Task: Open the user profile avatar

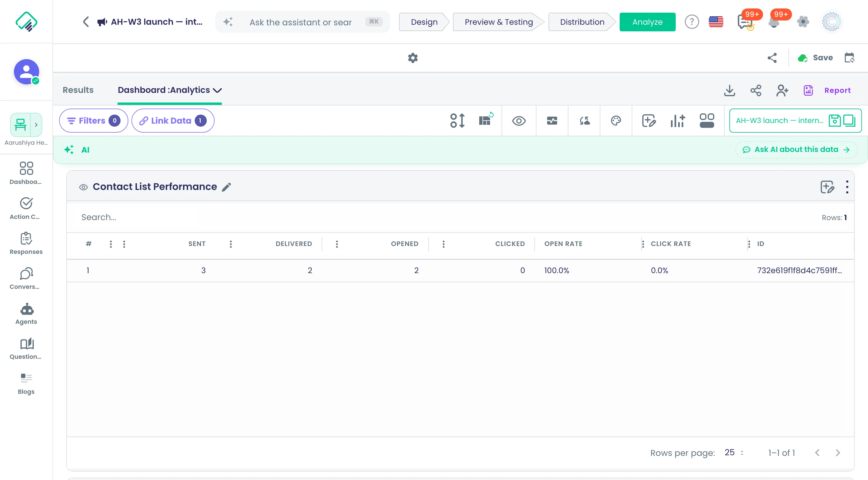Action: [x=832, y=22]
